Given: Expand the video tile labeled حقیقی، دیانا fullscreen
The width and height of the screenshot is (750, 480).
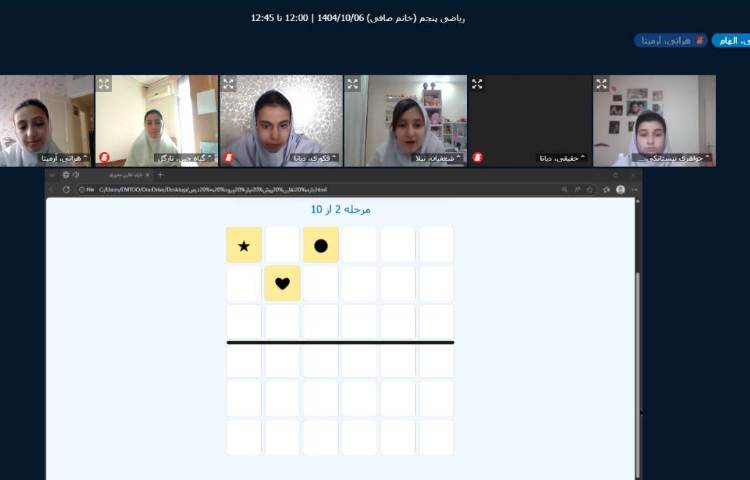Looking at the screenshot, I should 477,84.
